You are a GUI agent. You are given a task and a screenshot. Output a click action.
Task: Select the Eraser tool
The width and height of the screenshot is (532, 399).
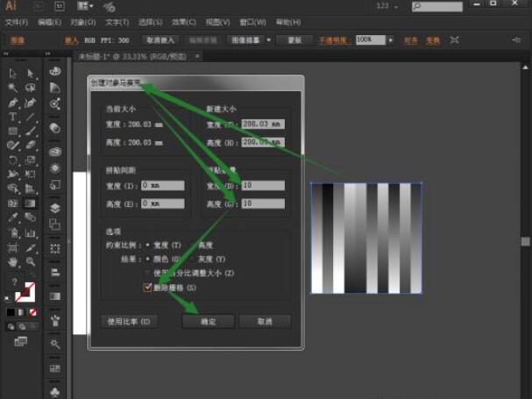point(31,145)
